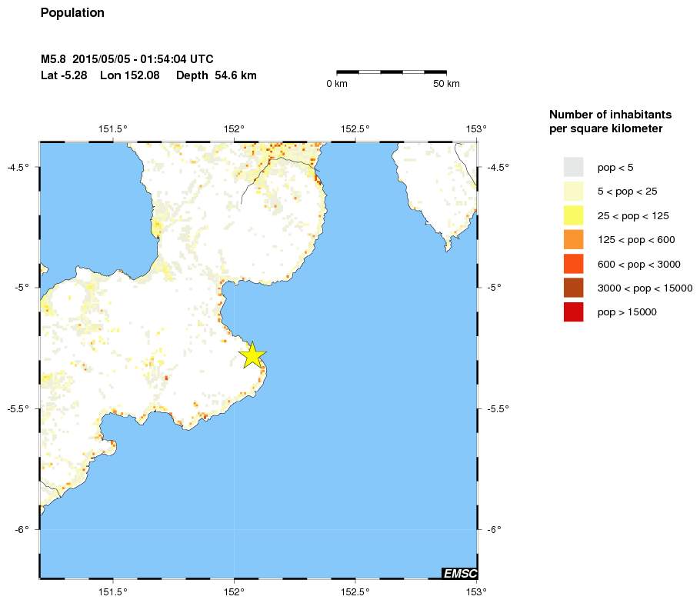The width and height of the screenshot is (700, 603).
Task: Click 'Number of inhabitants per square kilometer' heading
Action: point(606,121)
